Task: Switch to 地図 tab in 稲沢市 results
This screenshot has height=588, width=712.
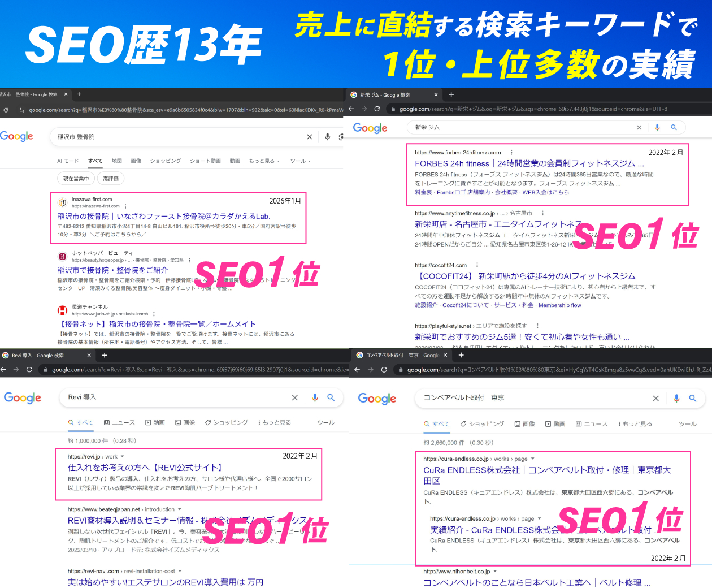Action: (117, 161)
